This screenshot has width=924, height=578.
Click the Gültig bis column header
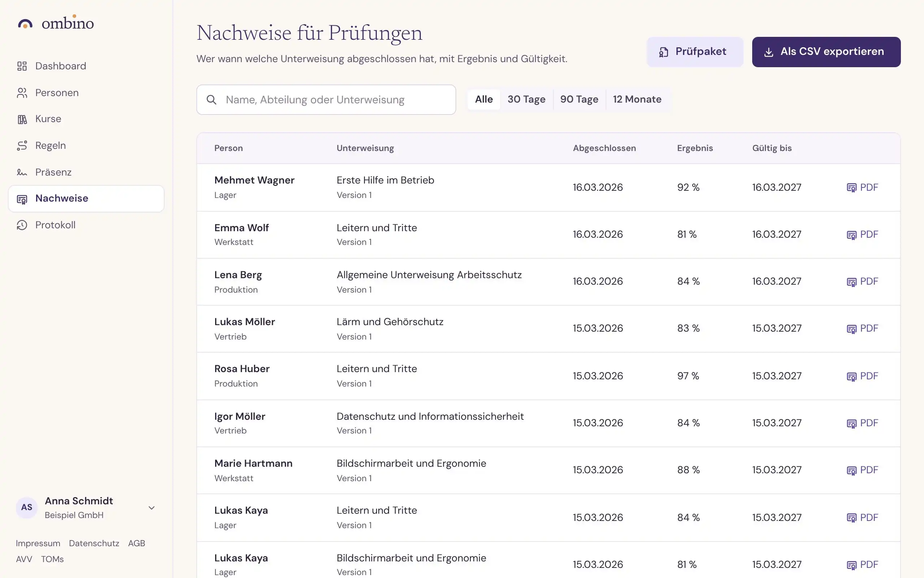point(772,148)
